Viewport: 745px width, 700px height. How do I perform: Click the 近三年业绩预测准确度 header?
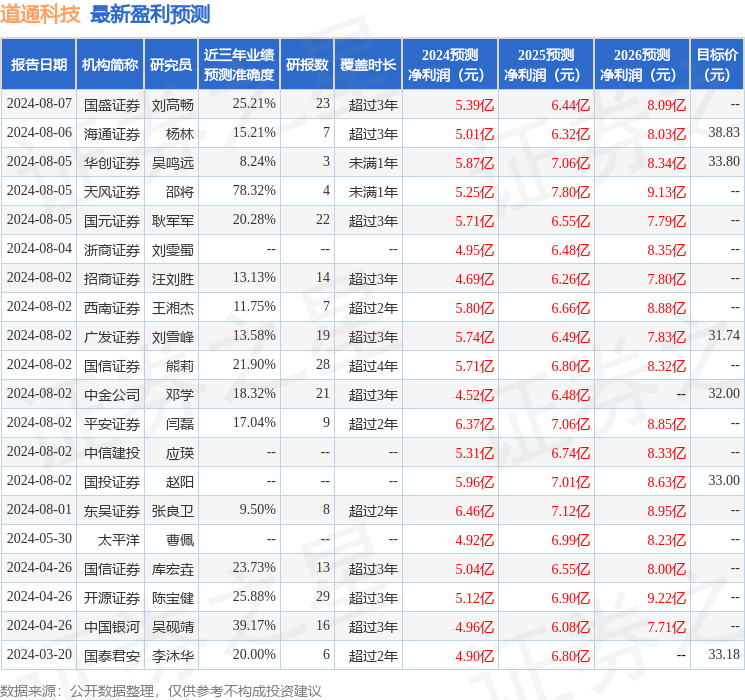click(239, 65)
